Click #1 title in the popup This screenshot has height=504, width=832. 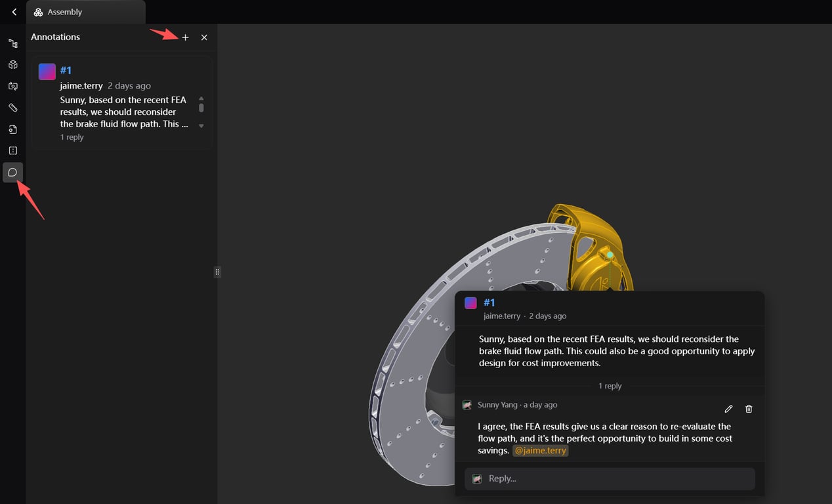(x=489, y=303)
